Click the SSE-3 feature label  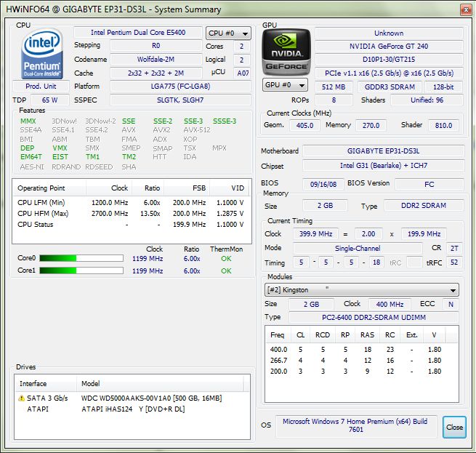coord(193,121)
